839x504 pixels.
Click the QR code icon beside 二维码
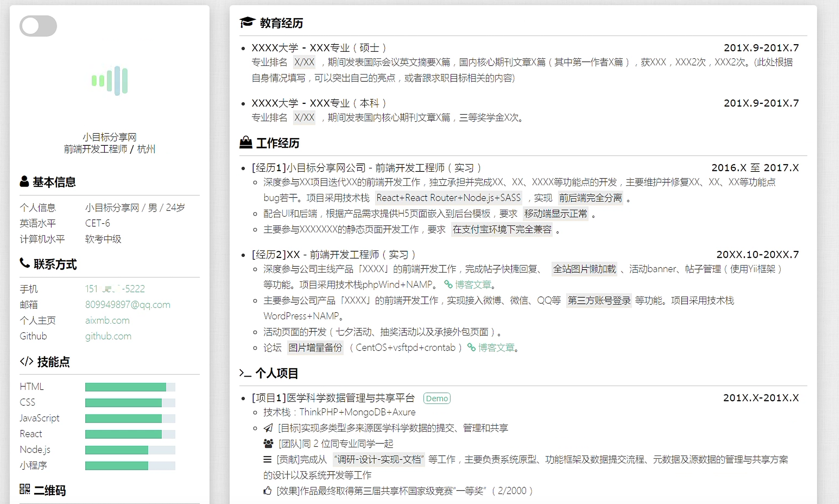25,489
